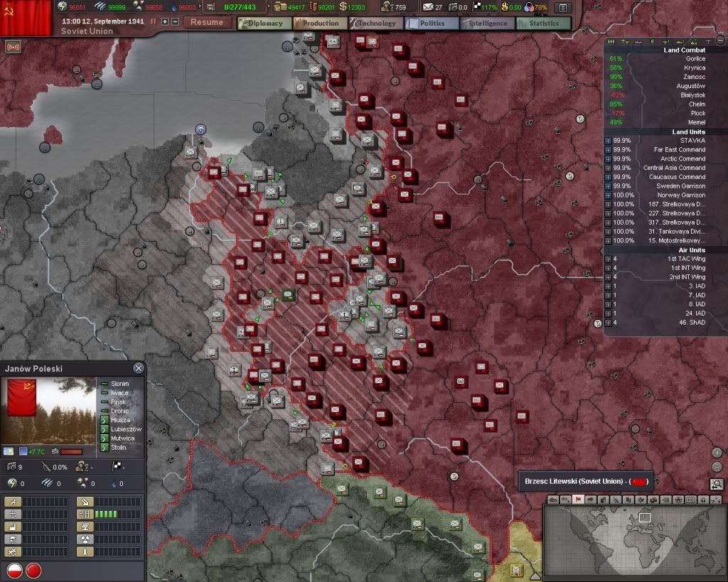Toggle air combat filter in outliner

tap(665, 42)
